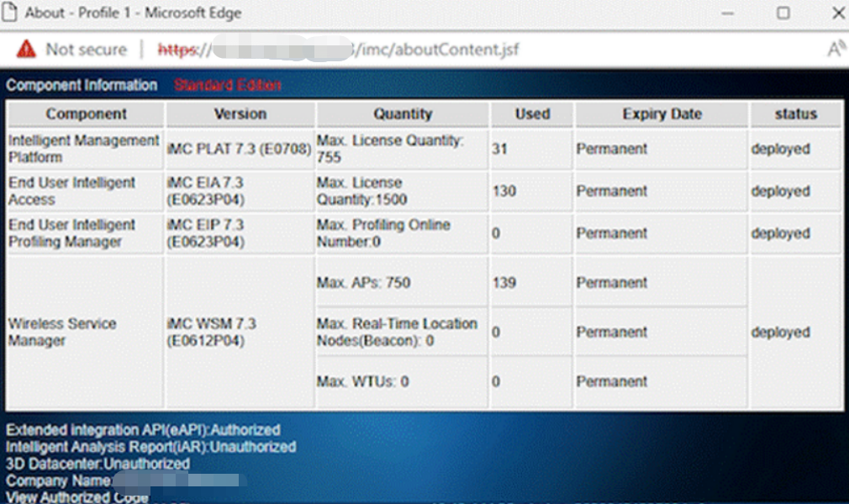The image size is (849, 504).
Task: Click 'Extended Integration API(eAPI):Authorized' line
Action: [143, 430]
